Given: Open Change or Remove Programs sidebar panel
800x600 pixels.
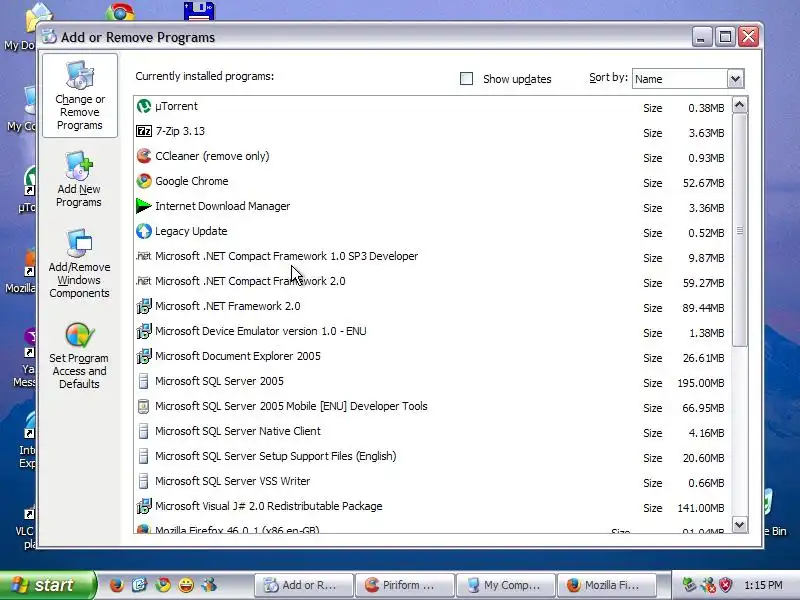Looking at the screenshot, I should pyautogui.click(x=80, y=95).
